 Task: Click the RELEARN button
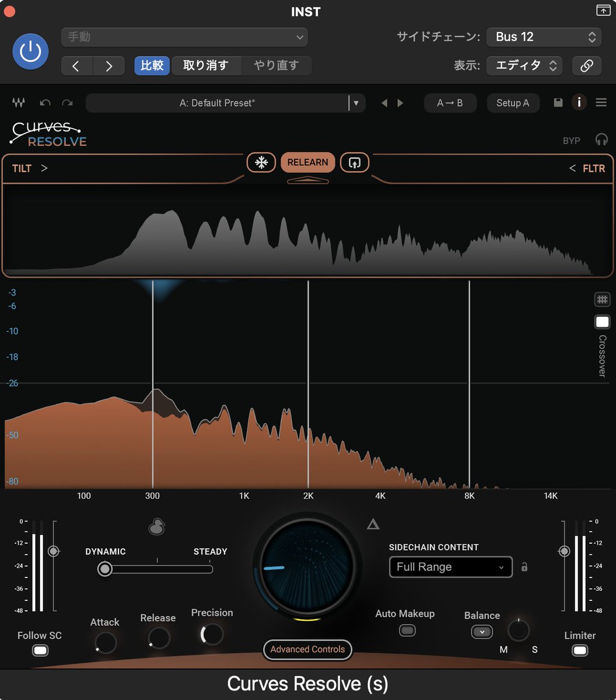[308, 162]
